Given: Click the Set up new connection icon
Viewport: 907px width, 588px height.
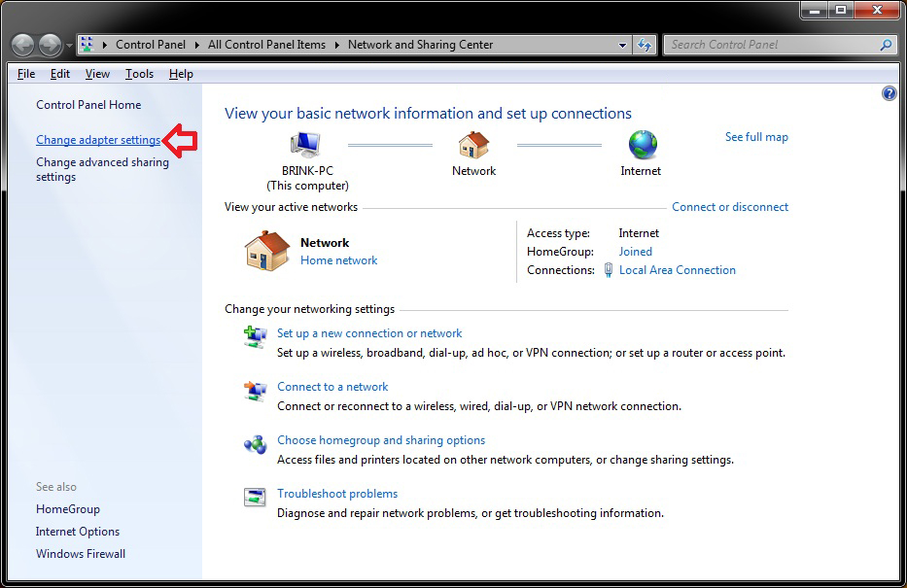Looking at the screenshot, I should coord(255,336).
